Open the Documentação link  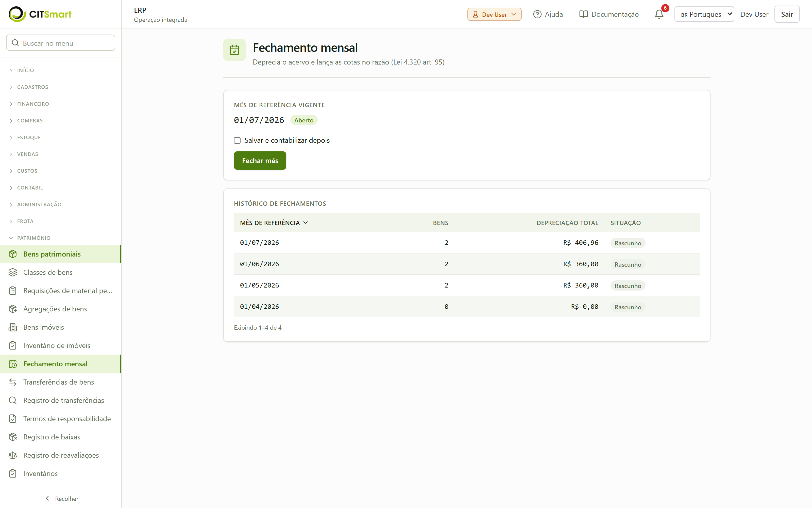[x=609, y=14]
